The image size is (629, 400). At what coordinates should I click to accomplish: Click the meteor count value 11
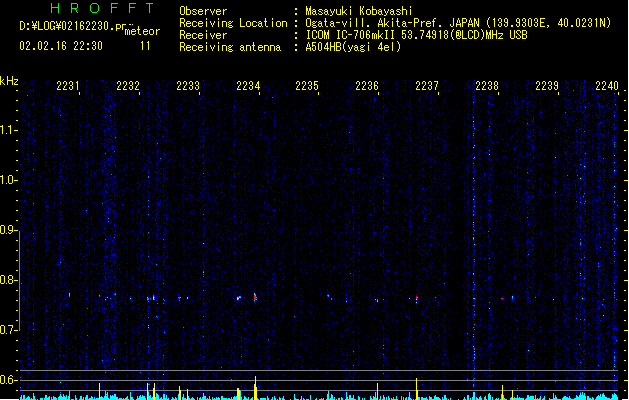tap(145, 46)
